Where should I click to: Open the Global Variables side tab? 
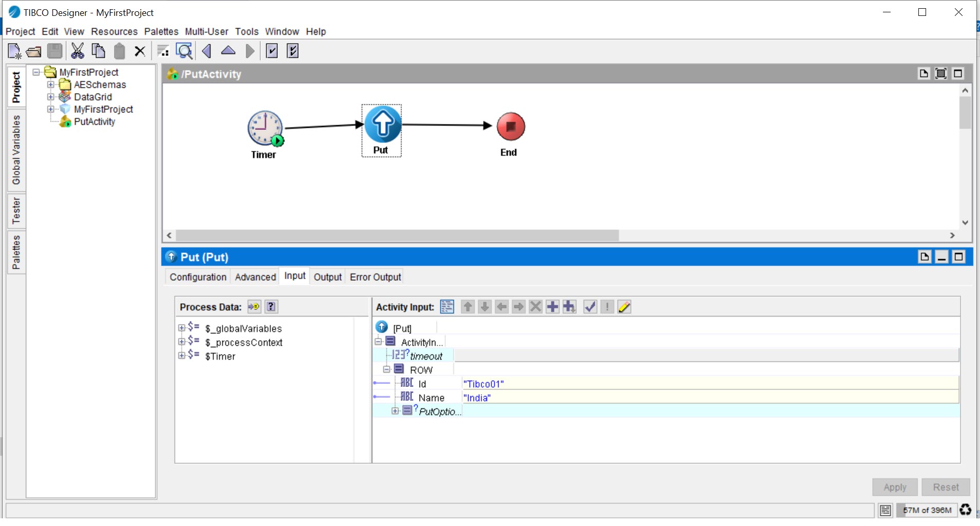click(x=16, y=150)
